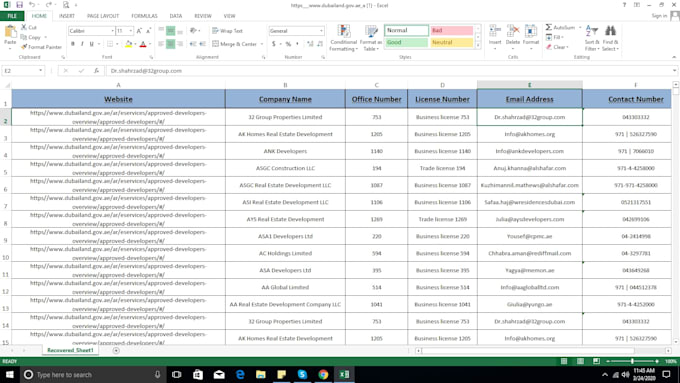Apply the Neutral cell style
This screenshot has width=680, height=383.
pyautogui.click(x=451, y=43)
